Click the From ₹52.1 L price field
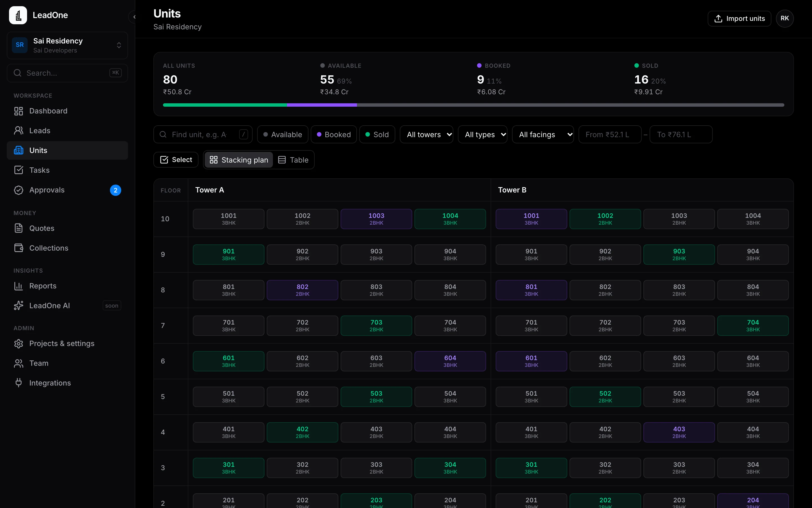This screenshot has height=508, width=812. tap(610, 134)
